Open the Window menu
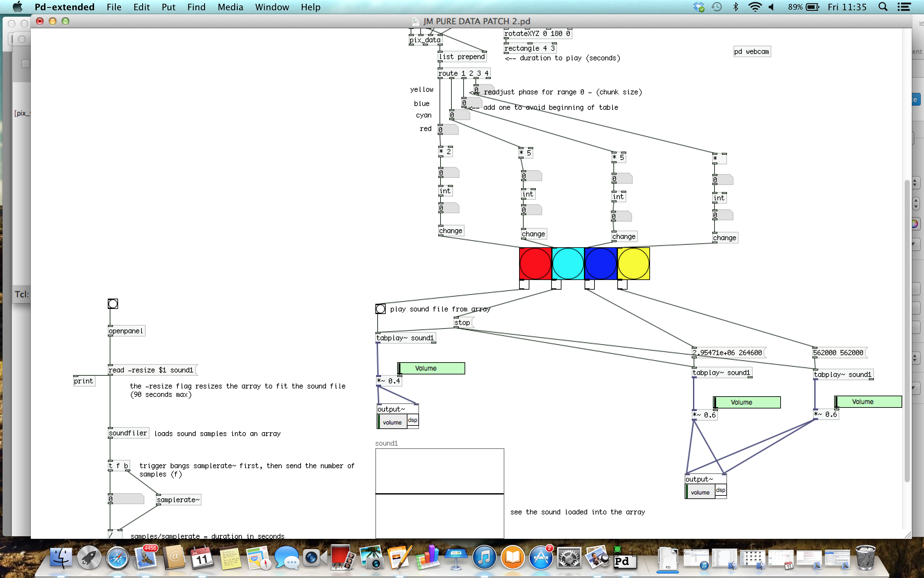The height and width of the screenshot is (578, 924). tap(272, 7)
